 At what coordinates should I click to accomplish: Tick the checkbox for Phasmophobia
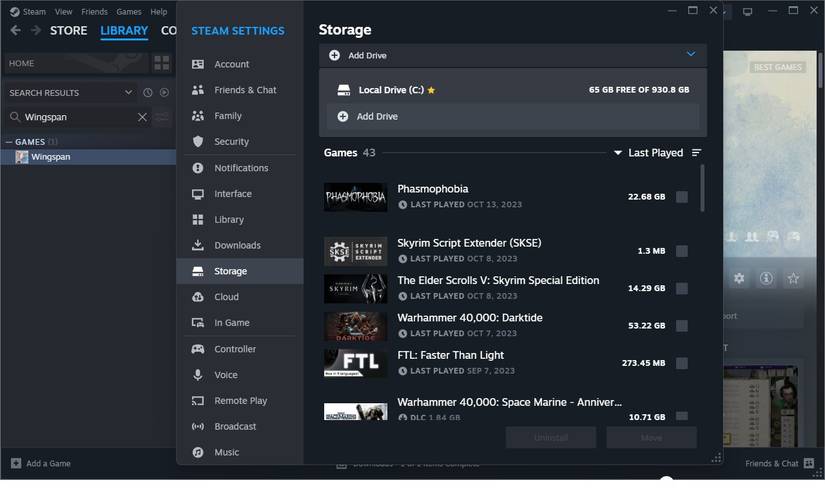pyautogui.click(x=681, y=197)
